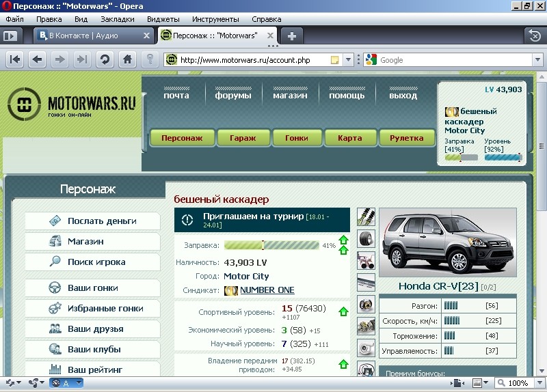Click the Opera Unite icon in status bar

point(34,383)
